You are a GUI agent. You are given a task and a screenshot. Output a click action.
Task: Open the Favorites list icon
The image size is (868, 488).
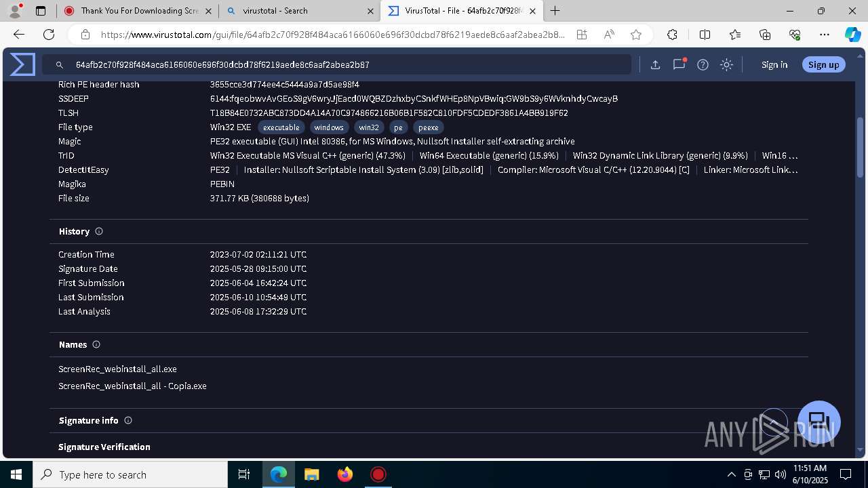[735, 35]
